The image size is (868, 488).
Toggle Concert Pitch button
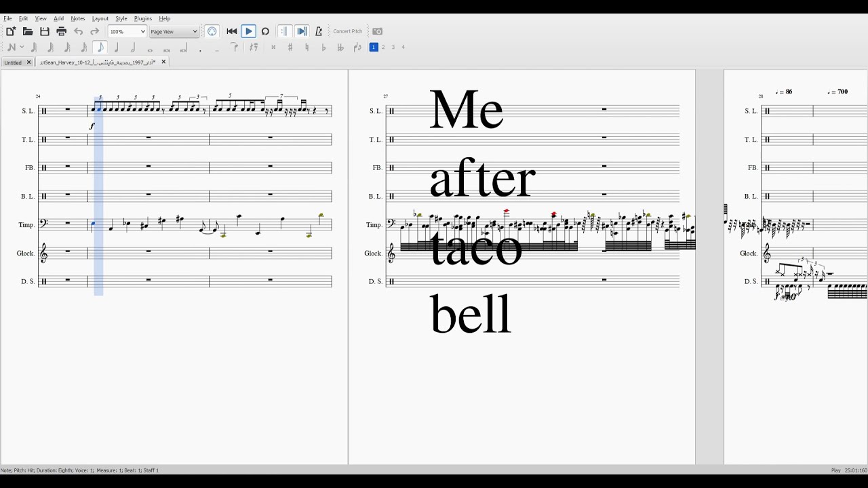(348, 31)
